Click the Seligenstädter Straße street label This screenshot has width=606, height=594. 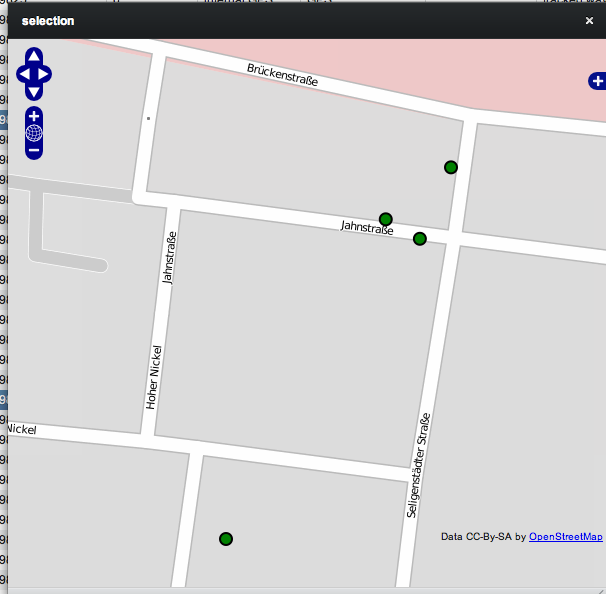tap(417, 464)
